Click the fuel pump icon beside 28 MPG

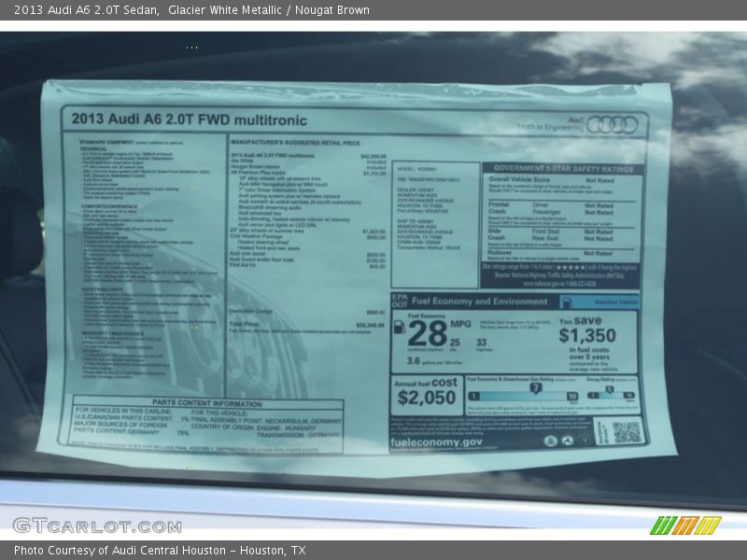click(x=400, y=327)
